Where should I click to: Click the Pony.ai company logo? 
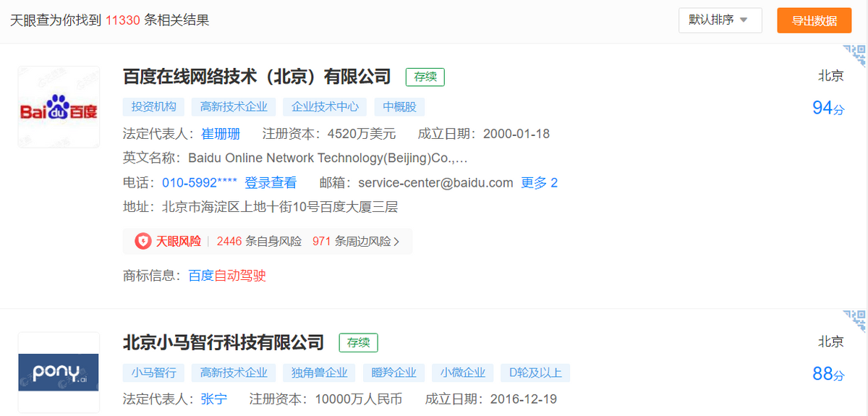(x=59, y=373)
